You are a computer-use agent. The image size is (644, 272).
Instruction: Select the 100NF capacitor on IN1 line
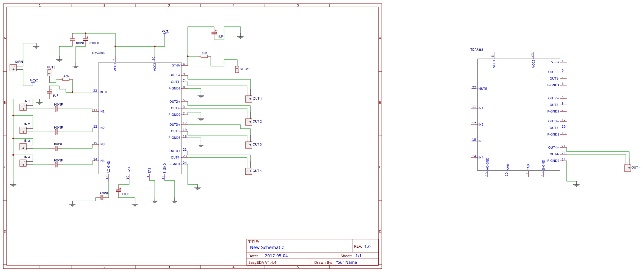(56, 109)
